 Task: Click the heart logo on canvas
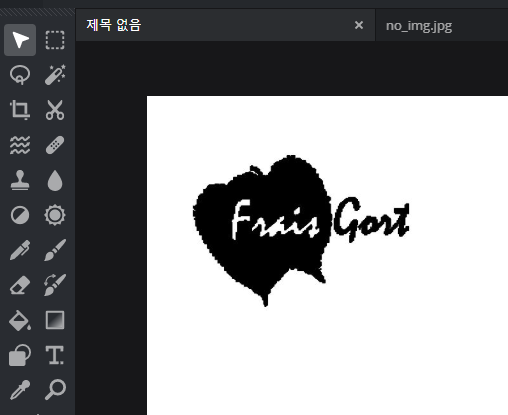pyautogui.click(x=262, y=231)
